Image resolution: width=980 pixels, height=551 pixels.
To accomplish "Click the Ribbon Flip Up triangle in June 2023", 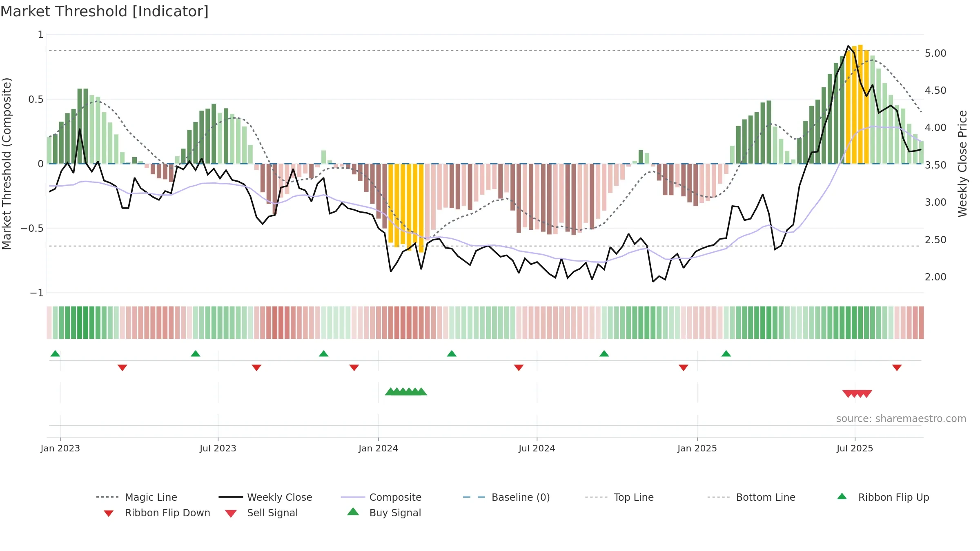I will point(196,353).
